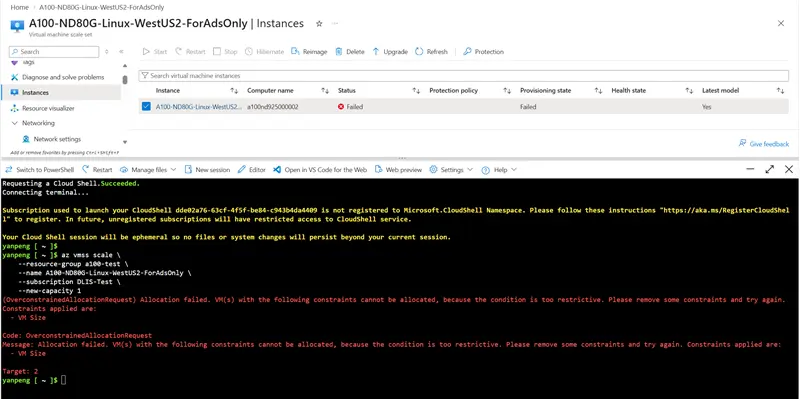Click the Hibernate toolbar button
This screenshot has height=399, width=800.
click(264, 52)
